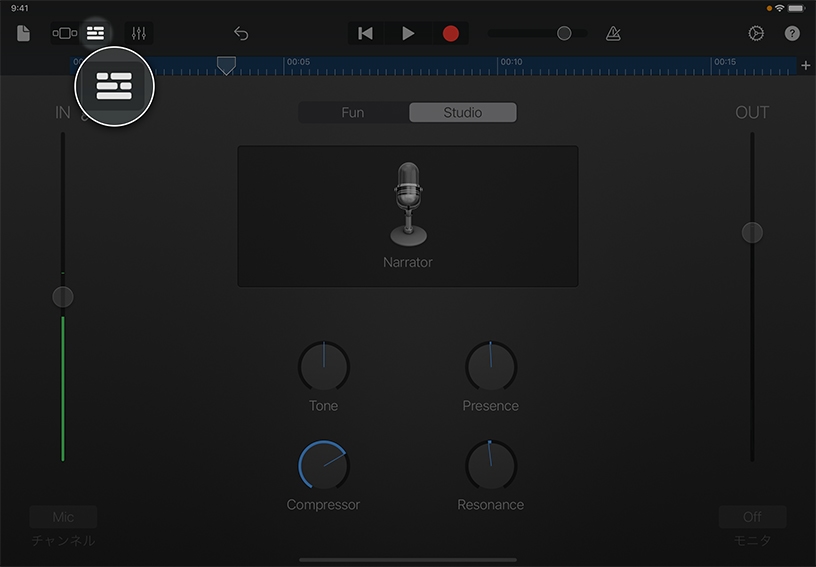Open track controls mixer settings
The image size is (816, 567).
point(138,33)
